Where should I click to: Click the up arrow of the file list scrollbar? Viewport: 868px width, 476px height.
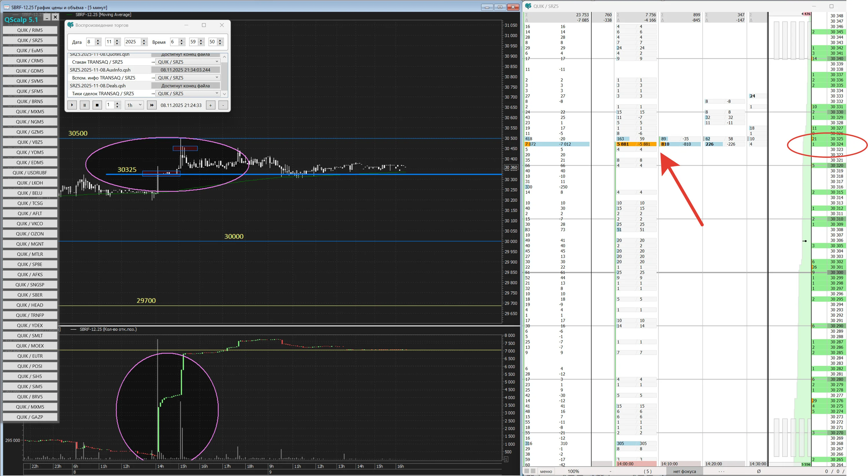(x=225, y=57)
